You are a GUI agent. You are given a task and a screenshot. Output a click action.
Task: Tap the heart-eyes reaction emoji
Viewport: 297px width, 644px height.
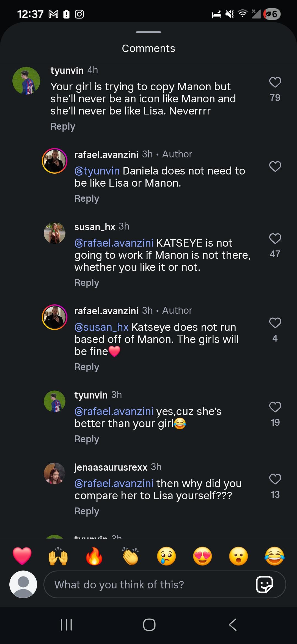click(202, 556)
